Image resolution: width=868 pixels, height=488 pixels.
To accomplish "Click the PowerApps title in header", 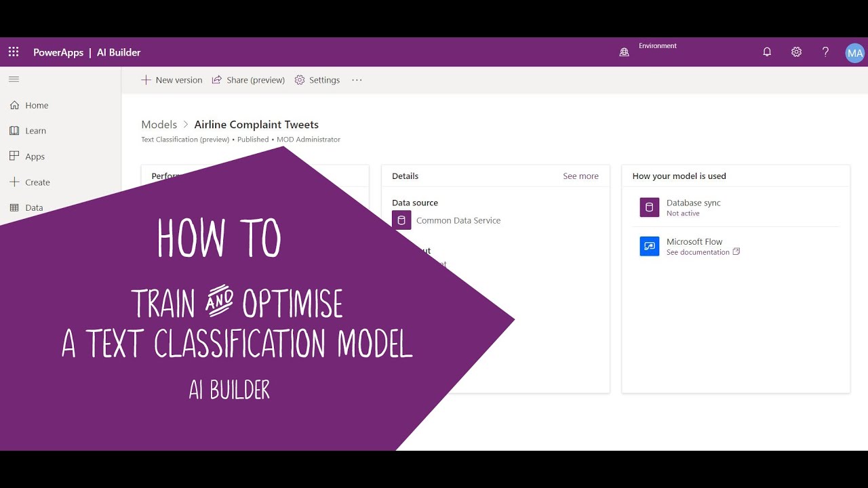I will tap(58, 52).
